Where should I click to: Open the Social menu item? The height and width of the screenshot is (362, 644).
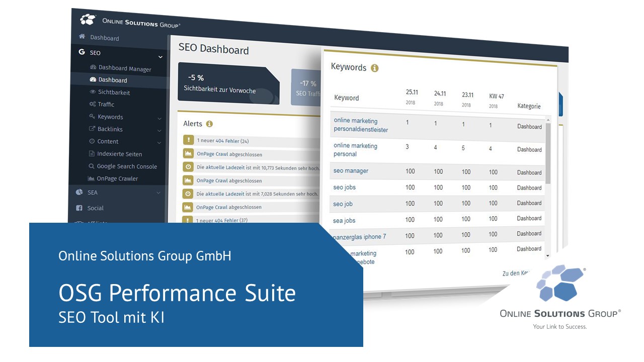point(95,208)
